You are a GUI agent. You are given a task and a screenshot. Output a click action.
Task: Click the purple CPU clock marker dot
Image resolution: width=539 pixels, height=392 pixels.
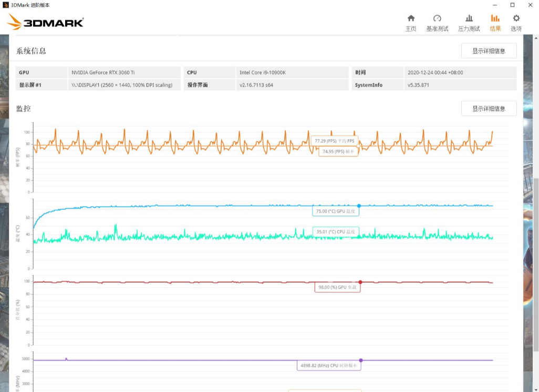pos(361,361)
